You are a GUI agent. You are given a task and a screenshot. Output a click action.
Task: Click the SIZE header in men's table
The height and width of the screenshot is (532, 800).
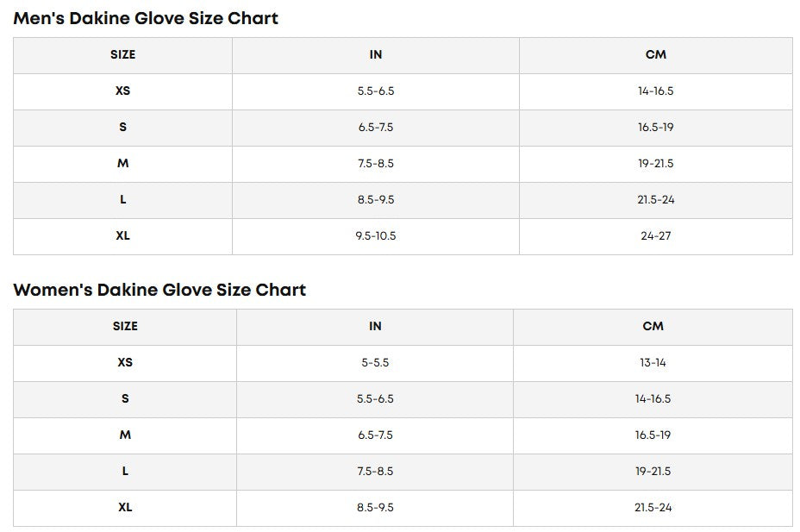tap(122, 54)
